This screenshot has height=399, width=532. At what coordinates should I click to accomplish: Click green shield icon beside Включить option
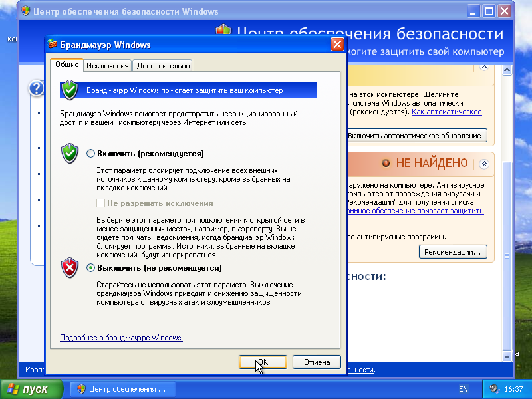coord(70,153)
